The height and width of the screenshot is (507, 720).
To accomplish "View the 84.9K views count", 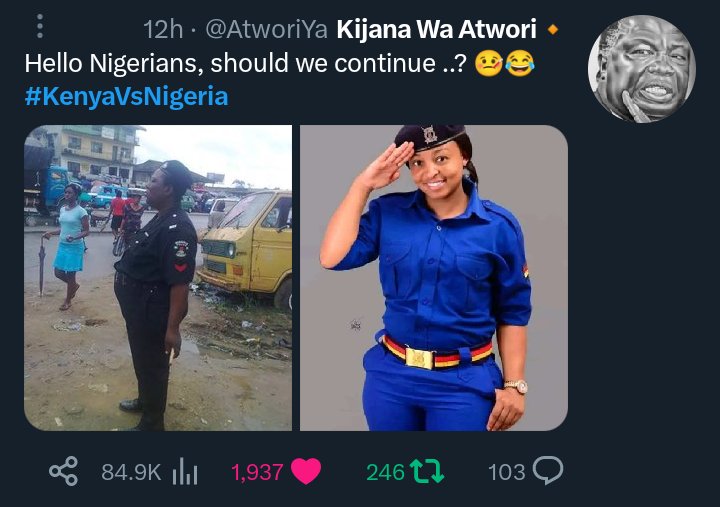I will (131, 472).
